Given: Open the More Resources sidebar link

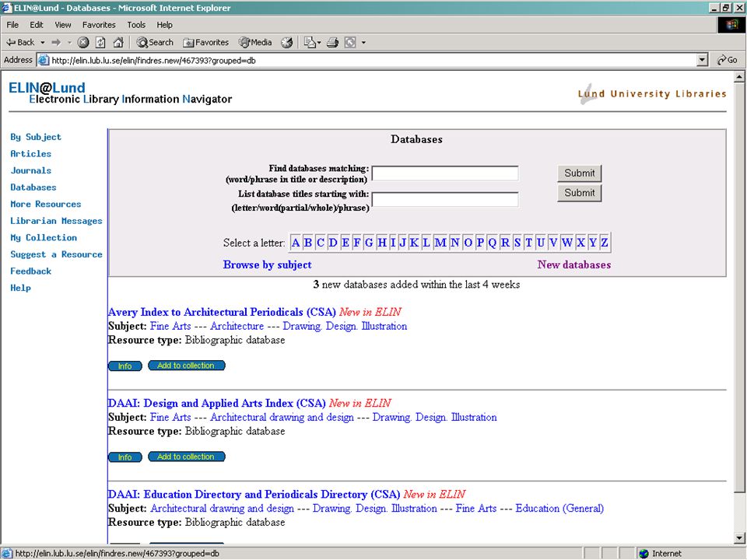Looking at the screenshot, I should click(46, 204).
